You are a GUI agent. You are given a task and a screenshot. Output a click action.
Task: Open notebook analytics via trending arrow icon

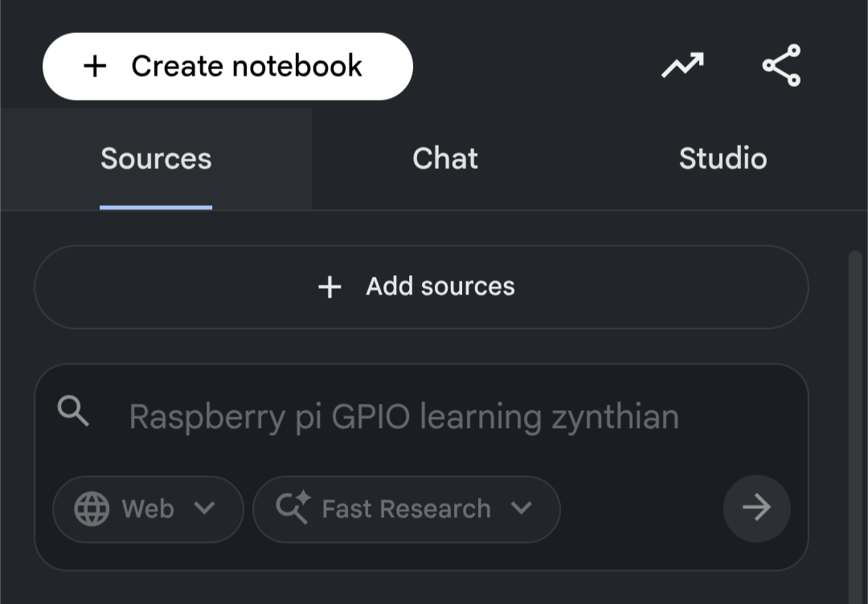point(682,66)
